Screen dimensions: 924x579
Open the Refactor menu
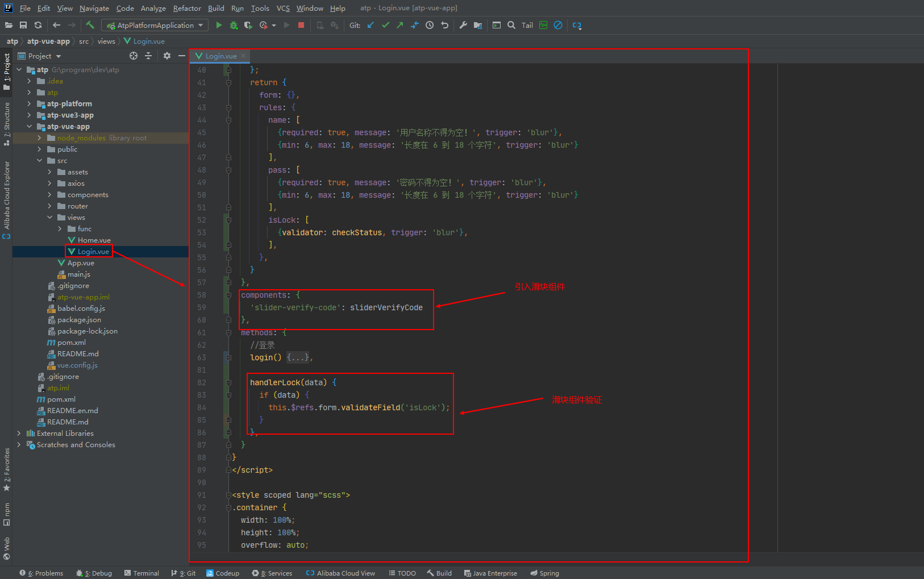(187, 8)
